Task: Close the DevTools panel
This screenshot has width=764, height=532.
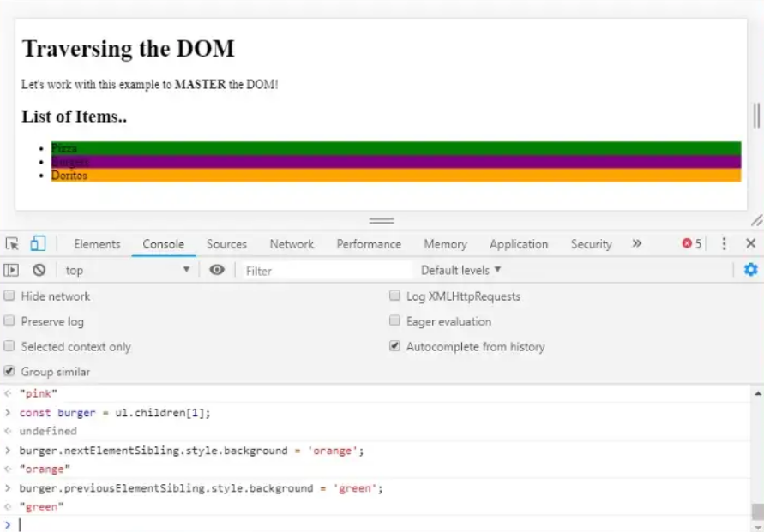Action: (x=750, y=244)
